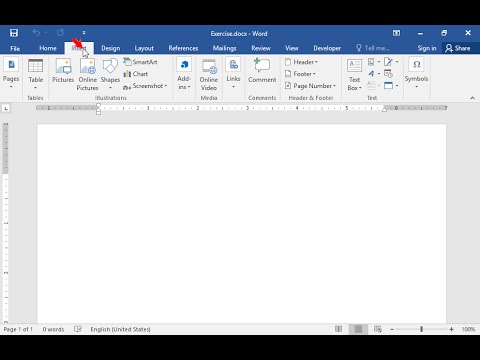Switch to Web Layout view
Screen dimensions: 480x360
(x=378, y=329)
